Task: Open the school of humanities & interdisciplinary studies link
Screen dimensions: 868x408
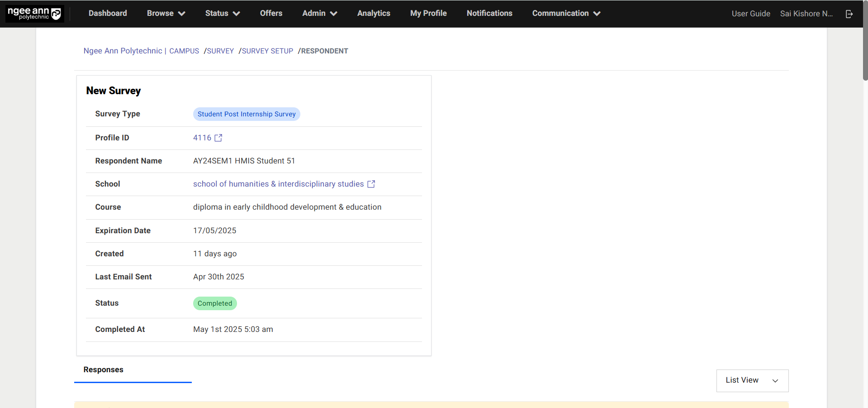Action: 278,184
